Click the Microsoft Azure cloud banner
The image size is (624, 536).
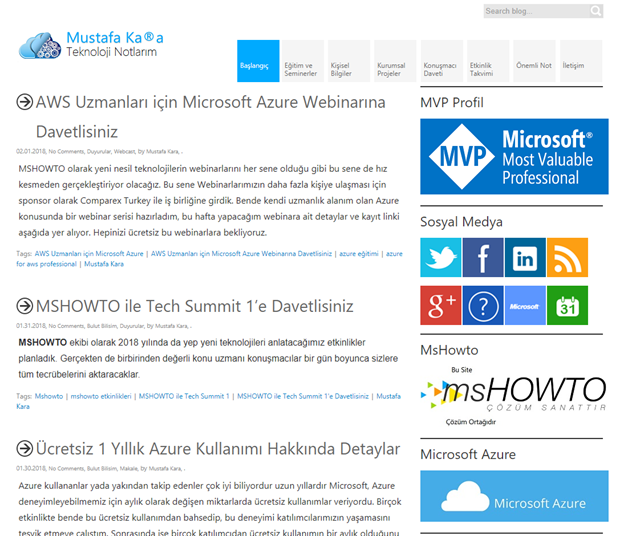pos(514,496)
